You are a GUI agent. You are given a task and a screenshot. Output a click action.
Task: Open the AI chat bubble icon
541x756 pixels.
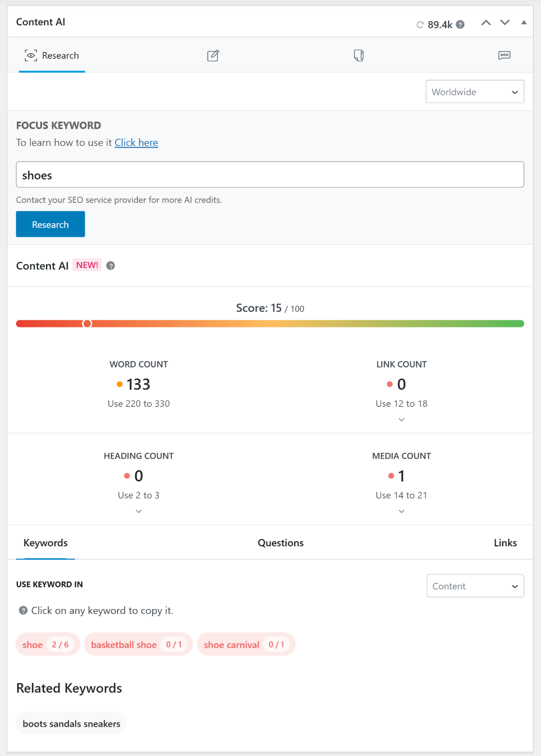[504, 55]
